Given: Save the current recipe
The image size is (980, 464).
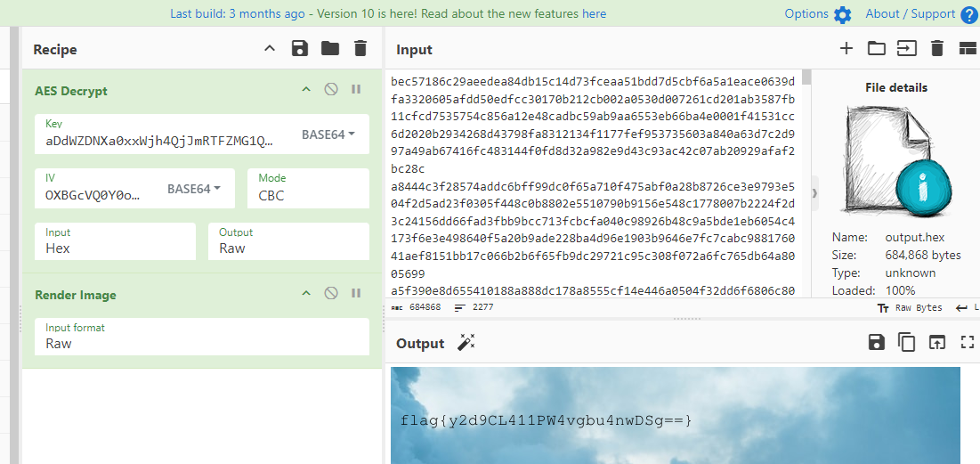Looking at the screenshot, I should pyautogui.click(x=300, y=49).
